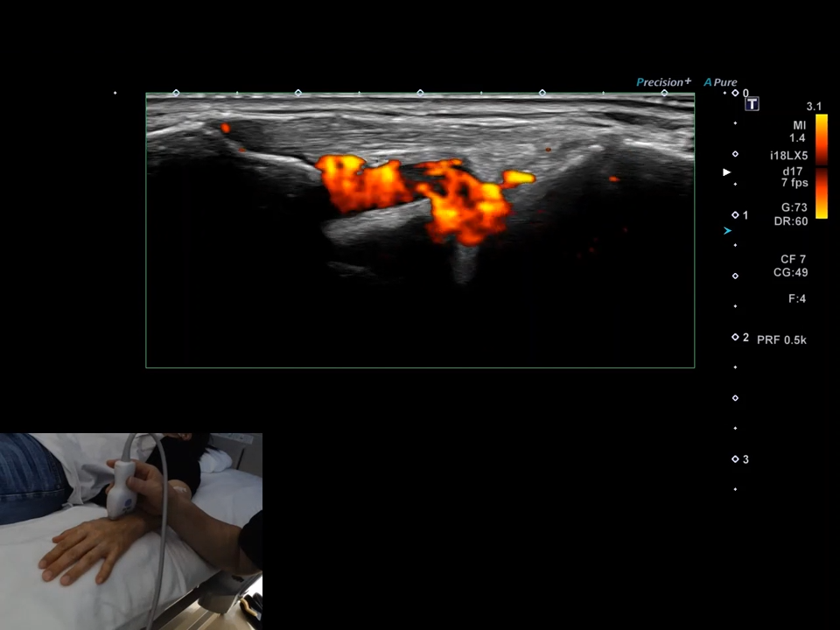The image size is (840, 630).
Task: Click the CG:49 color gain value
Action: (x=791, y=273)
